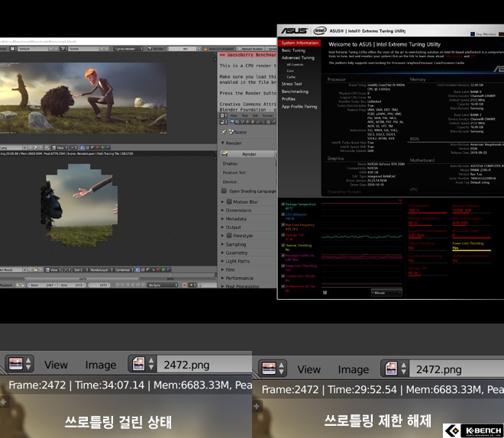Open the No Sync dropdown in timeline
504x438 pixels.
point(163,285)
